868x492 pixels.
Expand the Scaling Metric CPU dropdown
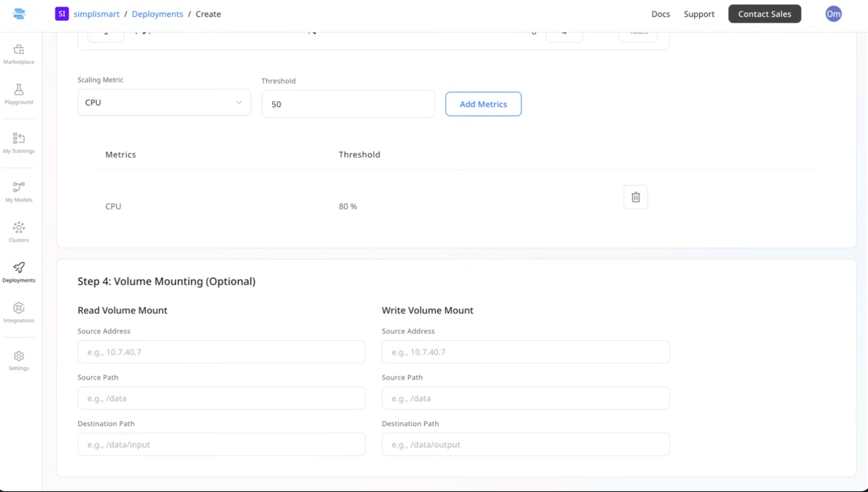click(164, 103)
